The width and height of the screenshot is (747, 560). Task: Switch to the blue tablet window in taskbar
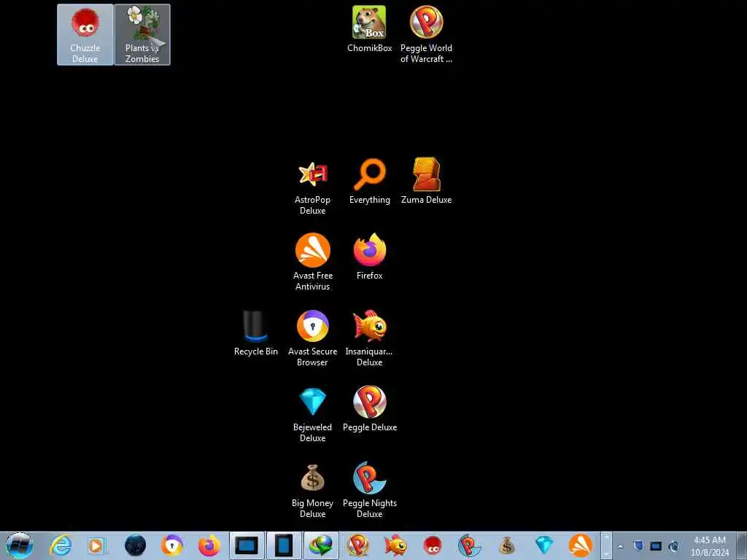click(x=284, y=545)
